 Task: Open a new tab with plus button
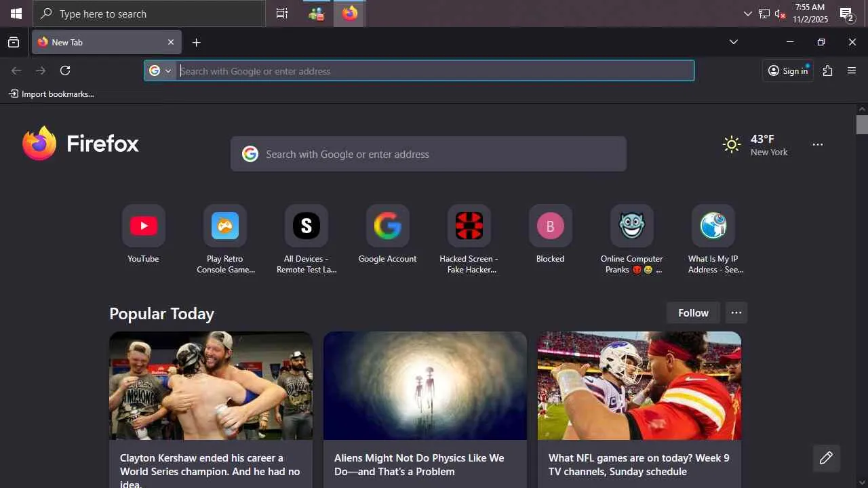[x=196, y=43]
